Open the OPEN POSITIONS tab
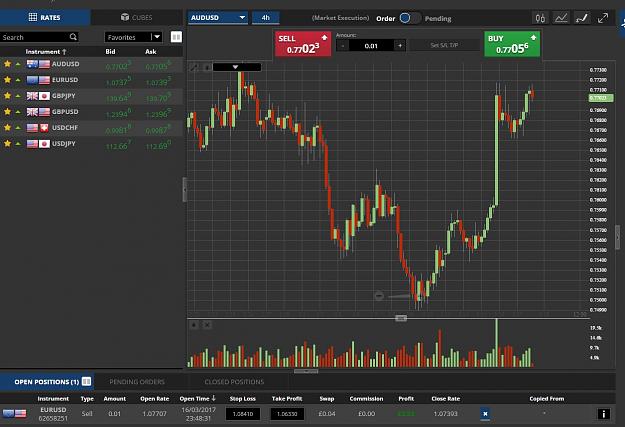625x427 pixels. (47, 382)
